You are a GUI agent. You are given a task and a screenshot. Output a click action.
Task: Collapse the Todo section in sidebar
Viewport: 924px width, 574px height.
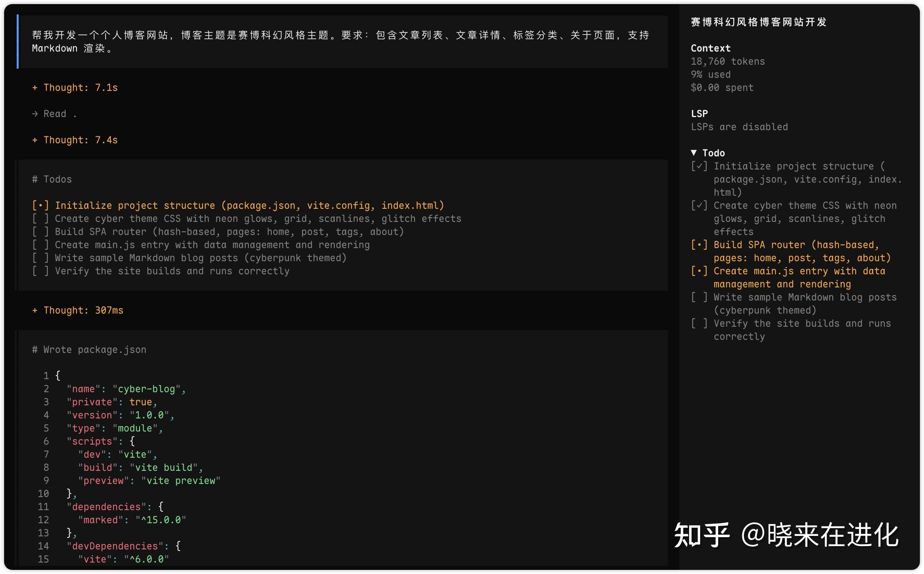click(x=708, y=153)
